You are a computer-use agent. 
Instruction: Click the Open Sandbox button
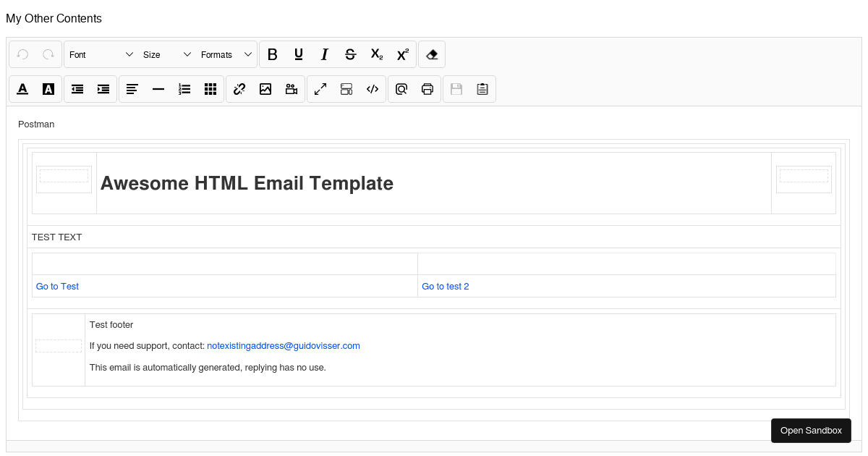tap(811, 430)
